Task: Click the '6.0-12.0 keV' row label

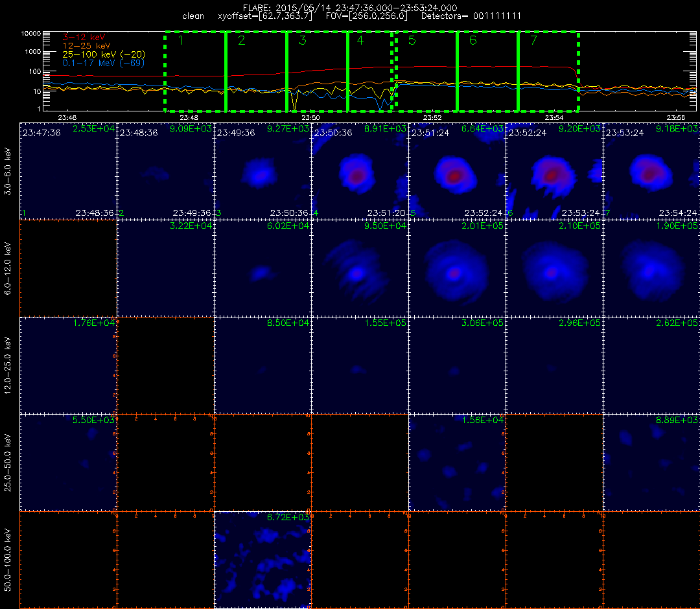Action: tap(8, 268)
